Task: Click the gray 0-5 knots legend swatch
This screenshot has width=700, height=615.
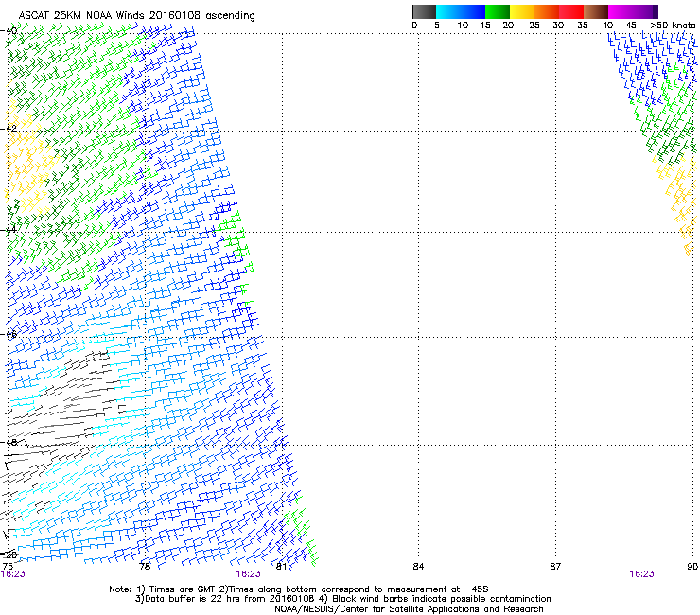Action: (x=424, y=11)
